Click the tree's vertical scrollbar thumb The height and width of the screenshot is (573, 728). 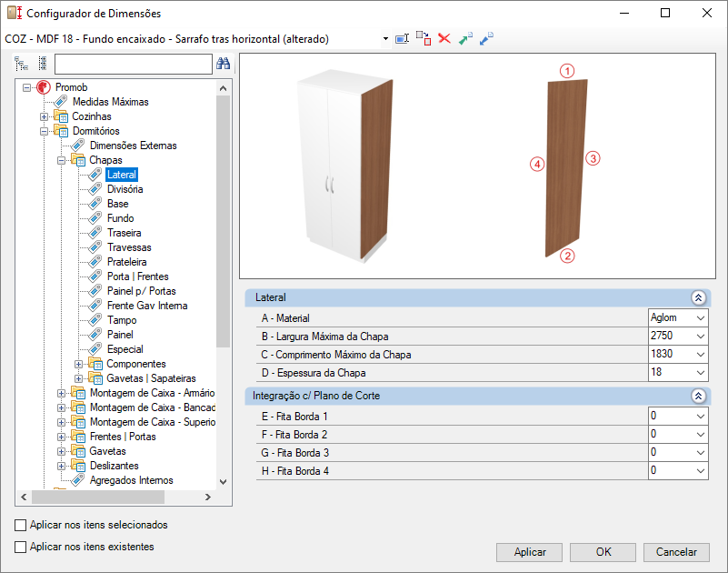click(x=223, y=221)
